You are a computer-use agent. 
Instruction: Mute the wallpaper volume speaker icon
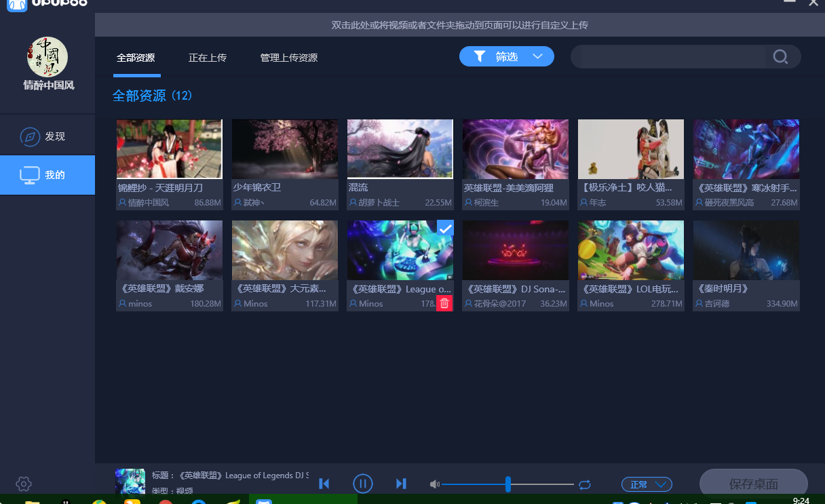point(435,484)
